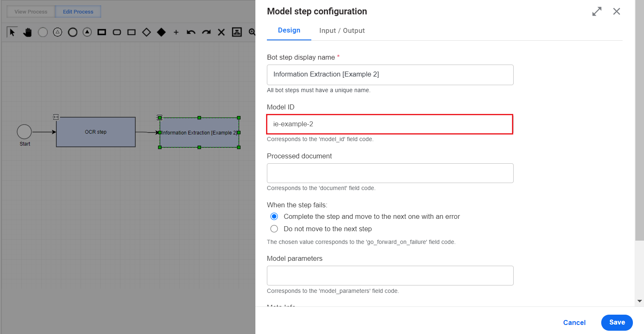Switch to the Input / Output tab
This screenshot has width=644, height=334.
tap(342, 30)
